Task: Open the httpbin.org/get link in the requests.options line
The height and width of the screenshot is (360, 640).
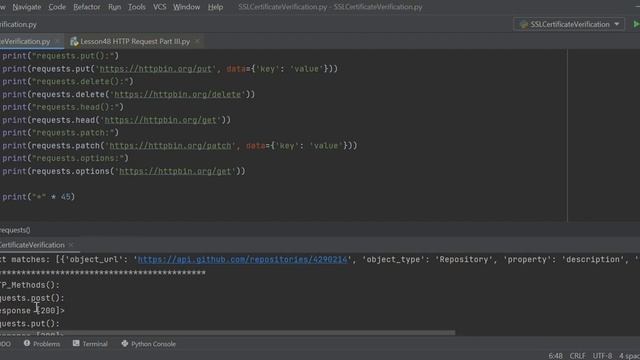Action: [175, 171]
